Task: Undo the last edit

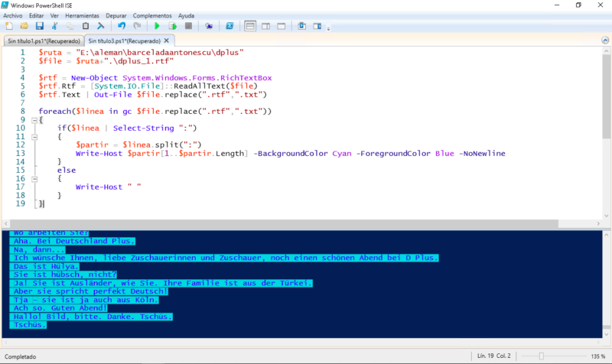Action: 122,26
